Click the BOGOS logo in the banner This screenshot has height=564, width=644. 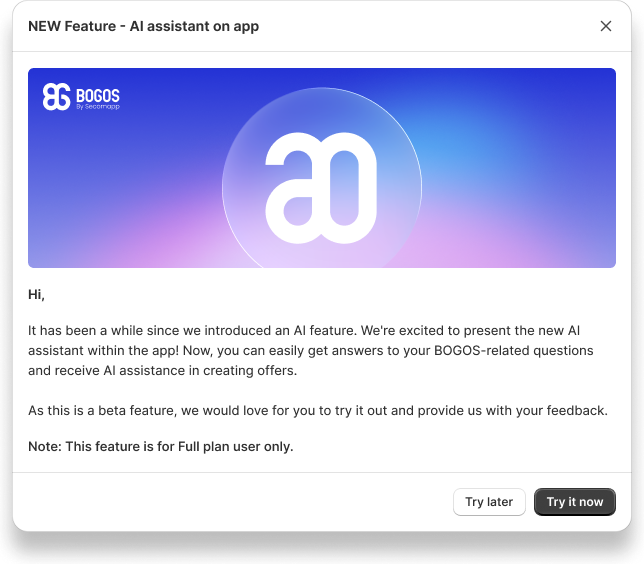pos(81,97)
